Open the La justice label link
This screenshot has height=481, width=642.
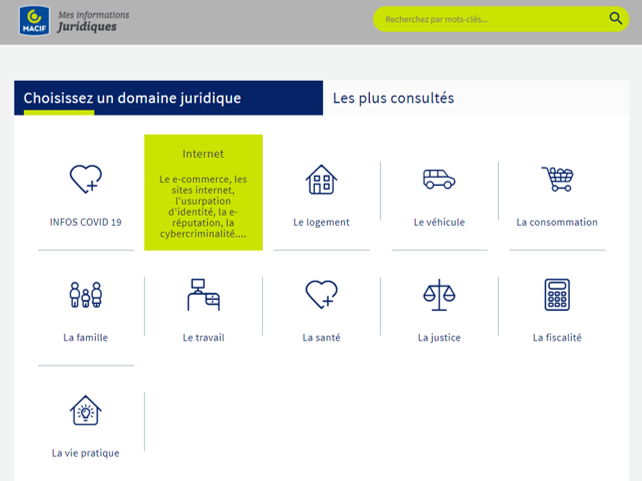[439, 338]
